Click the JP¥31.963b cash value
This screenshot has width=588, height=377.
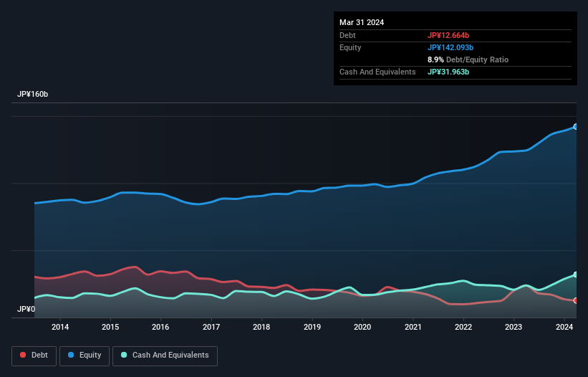(x=448, y=72)
